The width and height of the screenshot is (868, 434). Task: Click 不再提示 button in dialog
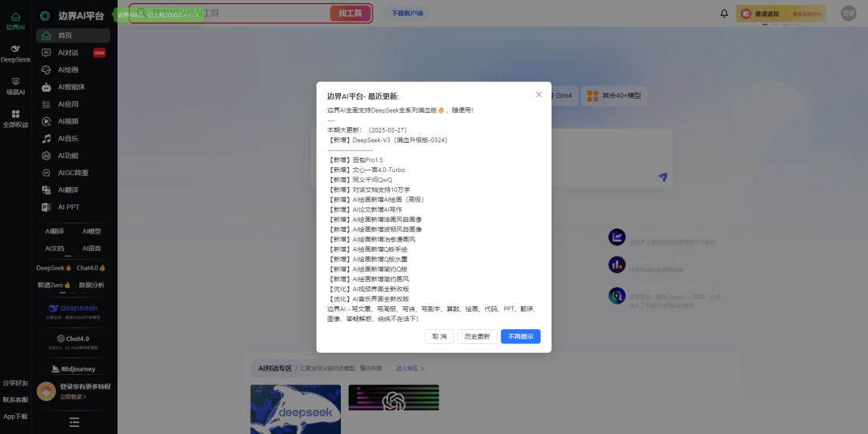click(521, 337)
